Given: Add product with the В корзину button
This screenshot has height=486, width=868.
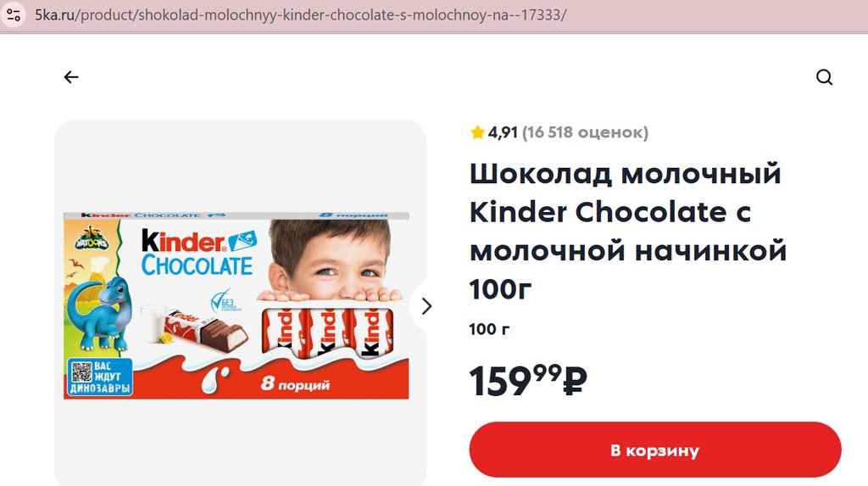Looking at the screenshot, I should point(655,450).
